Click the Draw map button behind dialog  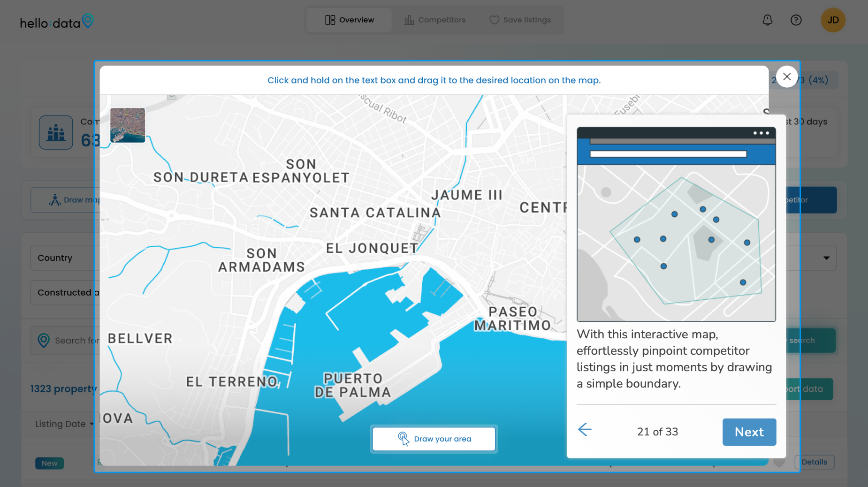point(66,200)
